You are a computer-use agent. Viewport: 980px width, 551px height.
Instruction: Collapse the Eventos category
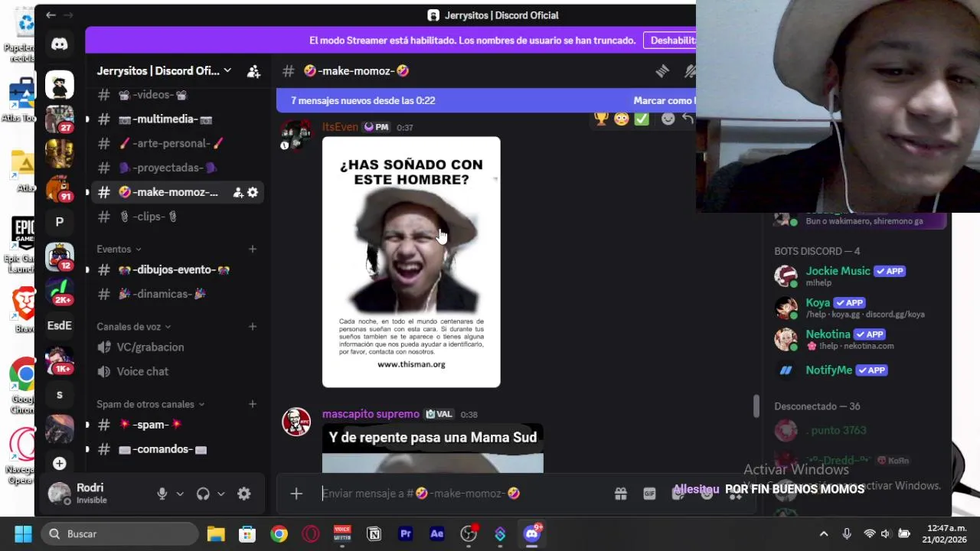[119, 249]
